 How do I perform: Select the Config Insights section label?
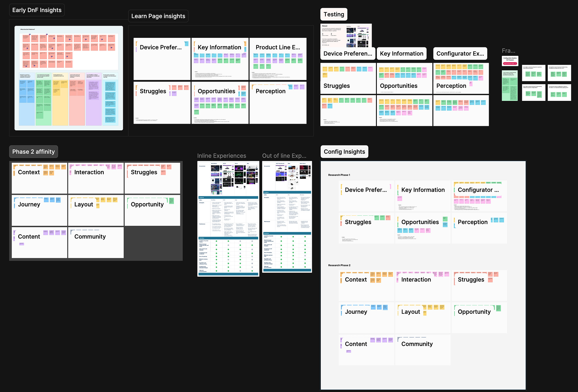(344, 152)
